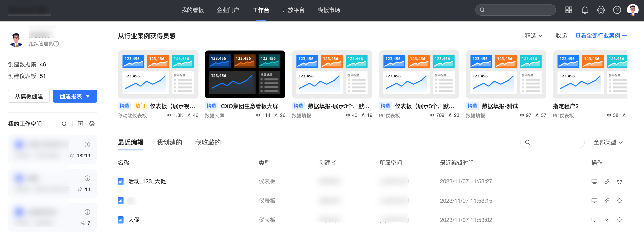
Task: Open 我的工作空间 settings gear icon
Action: coord(92,124)
